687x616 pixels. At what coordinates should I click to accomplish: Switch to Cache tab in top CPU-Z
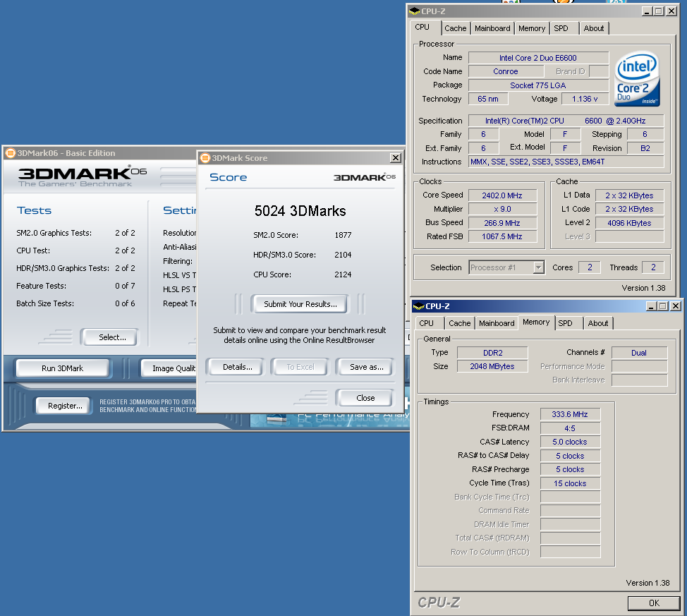(x=455, y=28)
